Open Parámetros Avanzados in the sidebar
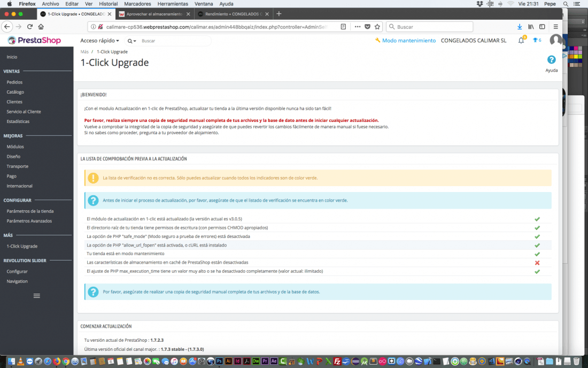 click(x=29, y=221)
